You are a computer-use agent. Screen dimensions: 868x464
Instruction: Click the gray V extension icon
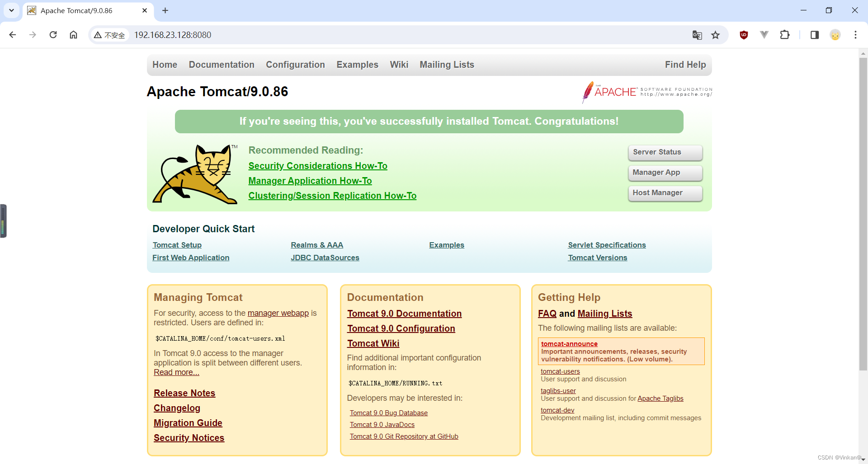(764, 35)
